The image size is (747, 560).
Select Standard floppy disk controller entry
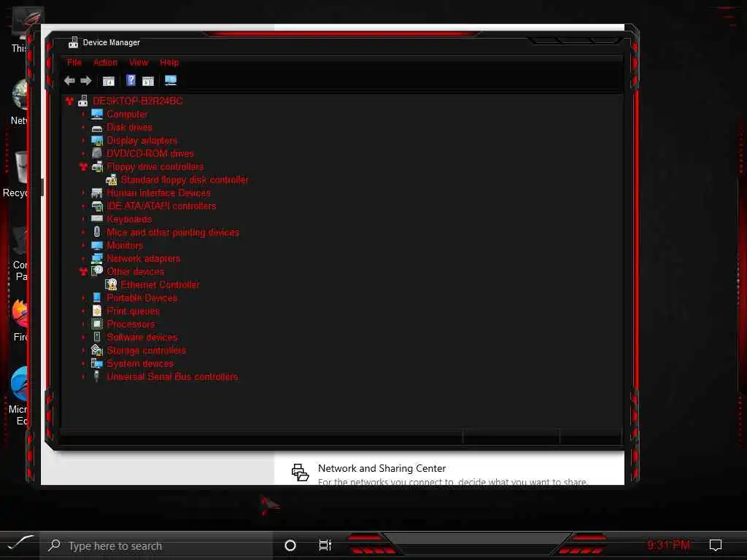point(185,179)
